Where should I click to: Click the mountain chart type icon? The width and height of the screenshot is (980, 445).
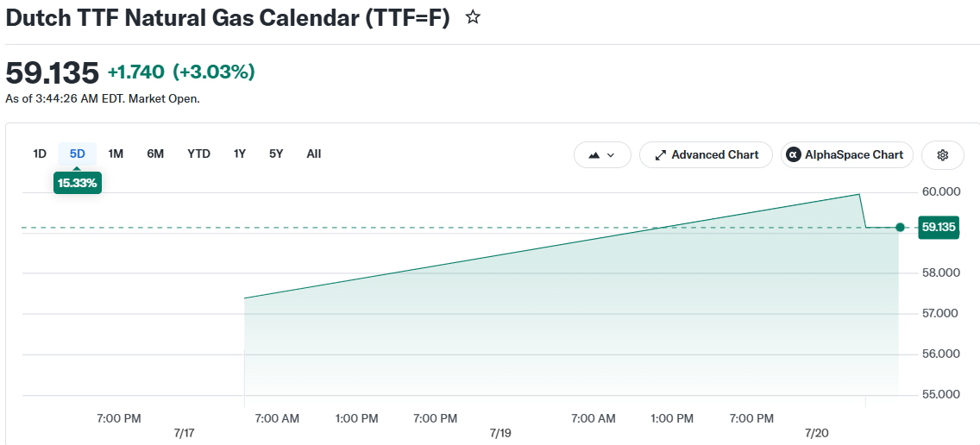[x=594, y=155]
